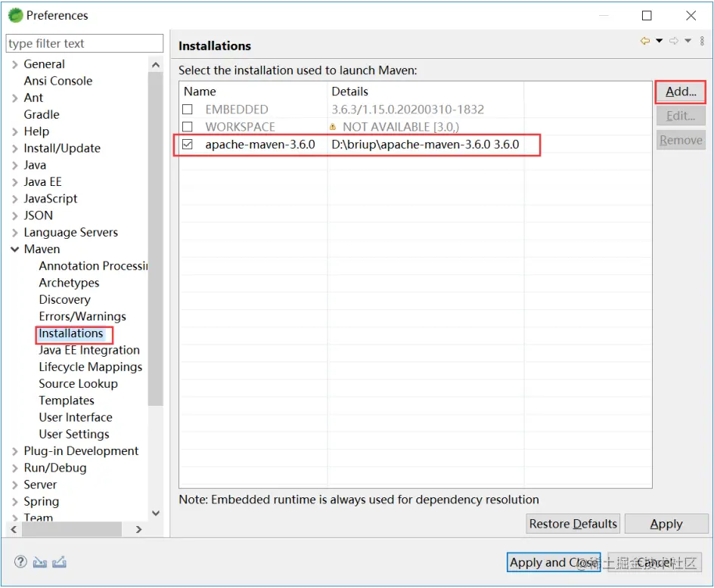The height and width of the screenshot is (588, 714).
Task: Select Gradle preferences page
Action: tap(42, 115)
